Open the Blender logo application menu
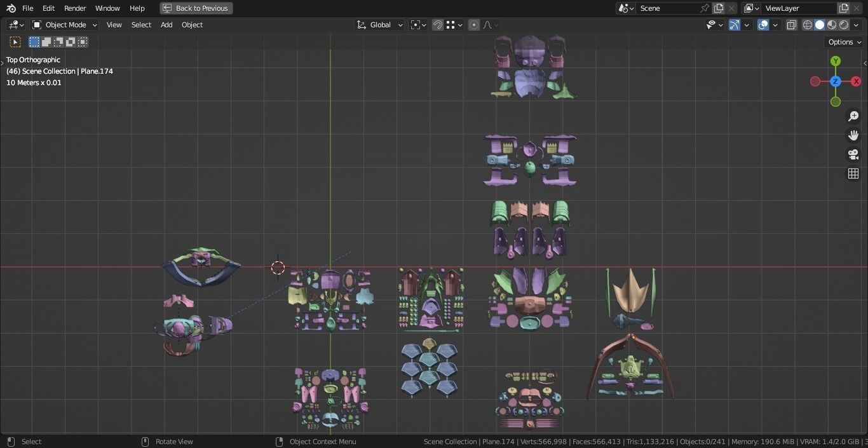868x448 pixels. (x=11, y=8)
